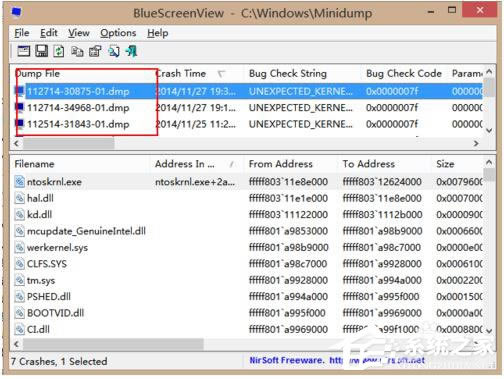
Task: Click the upper pane scroll-right arrow
Action: pyautogui.click(x=476, y=143)
